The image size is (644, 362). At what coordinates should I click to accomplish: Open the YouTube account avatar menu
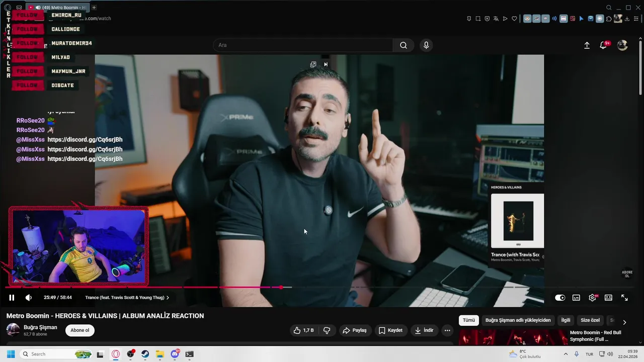622,45
